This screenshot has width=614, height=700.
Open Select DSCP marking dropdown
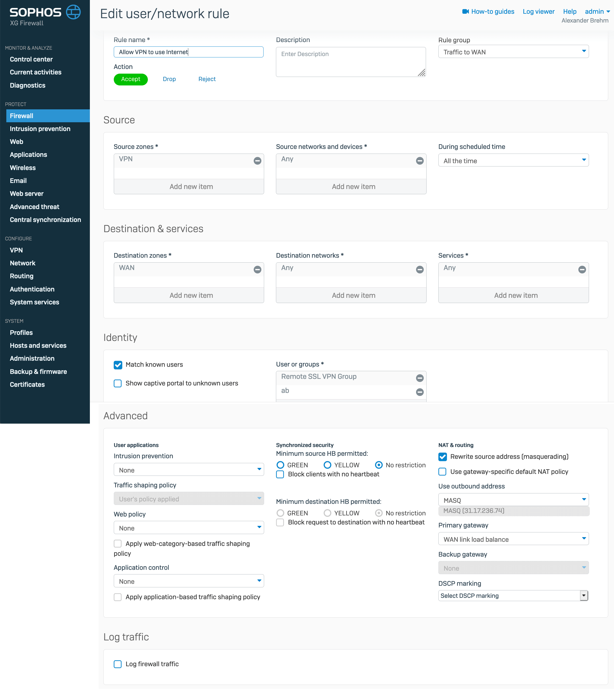pyautogui.click(x=513, y=596)
